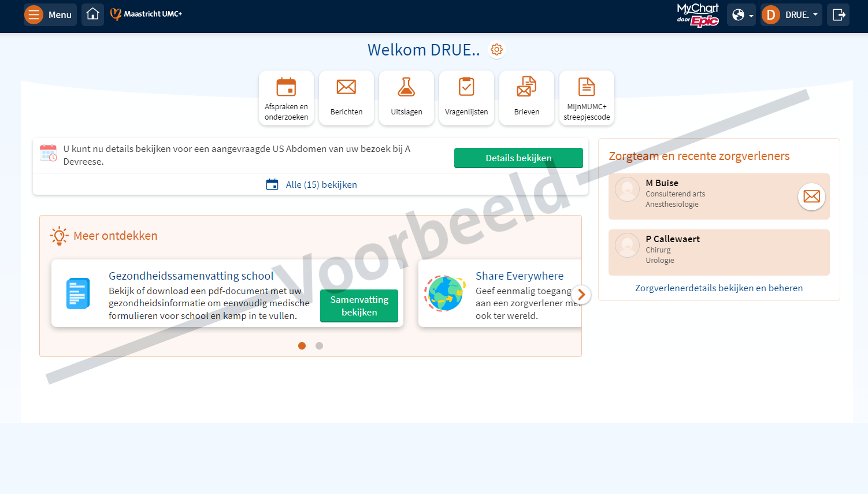Advance carousel with the orange next arrow

[x=581, y=295]
